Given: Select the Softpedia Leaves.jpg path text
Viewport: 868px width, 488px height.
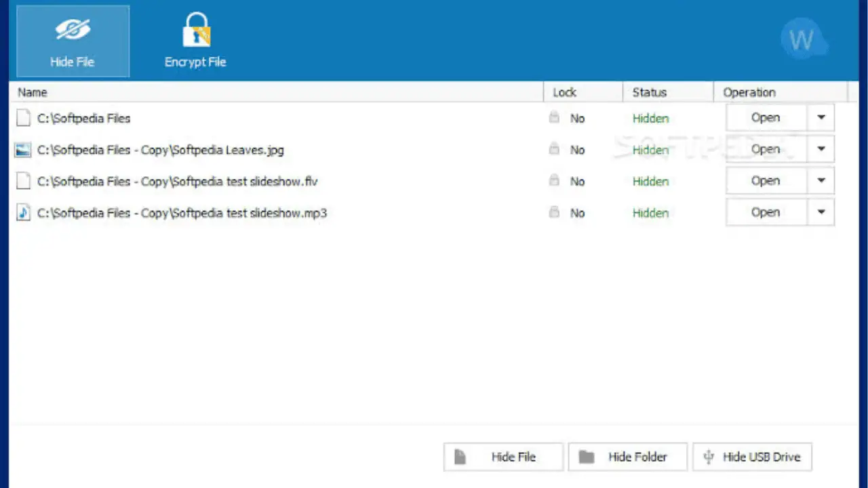Looking at the screenshot, I should tap(161, 150).
